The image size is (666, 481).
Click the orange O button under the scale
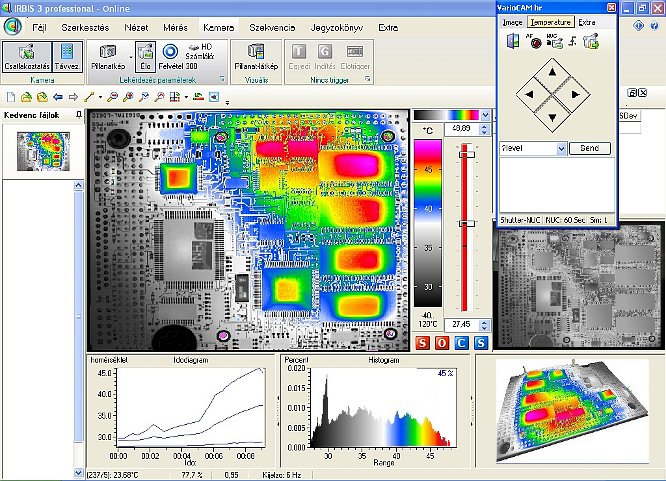441,344
